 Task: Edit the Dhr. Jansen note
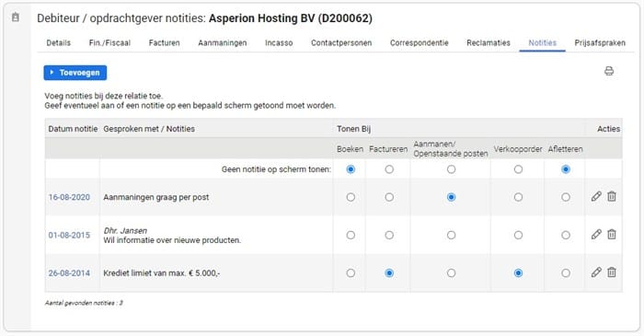(596, 234)
